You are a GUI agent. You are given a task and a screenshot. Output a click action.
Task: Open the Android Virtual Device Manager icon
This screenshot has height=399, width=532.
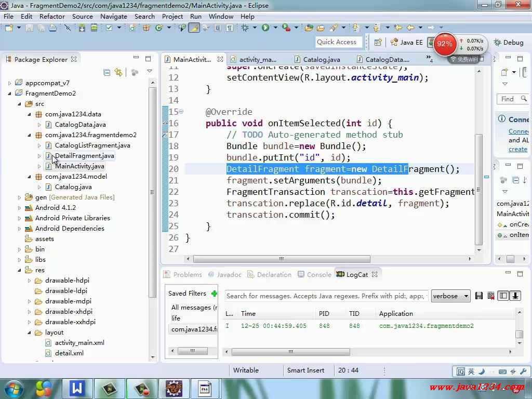[x=94, y=28]
